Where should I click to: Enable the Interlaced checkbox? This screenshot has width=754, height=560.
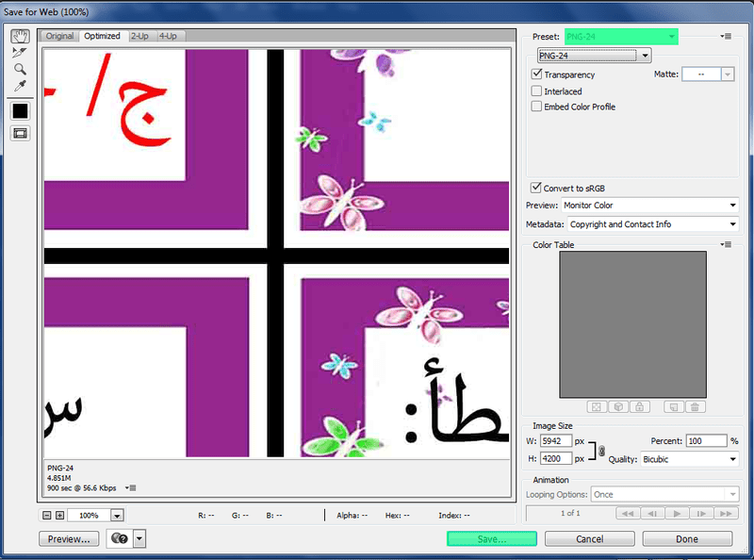(537, 91)
